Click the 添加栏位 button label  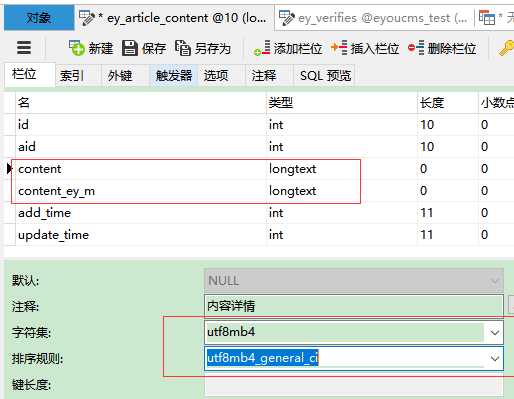pyautogui.click(x=298, y=49)
